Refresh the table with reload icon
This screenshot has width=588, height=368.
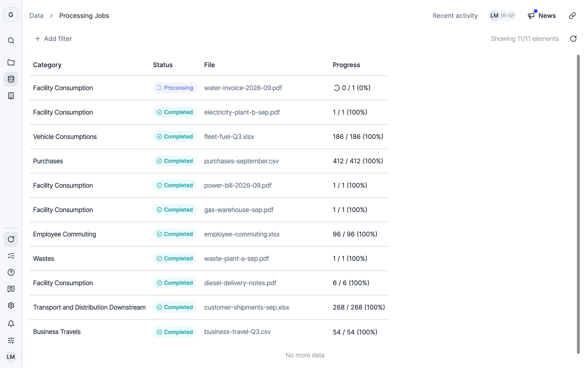[573, 39]
